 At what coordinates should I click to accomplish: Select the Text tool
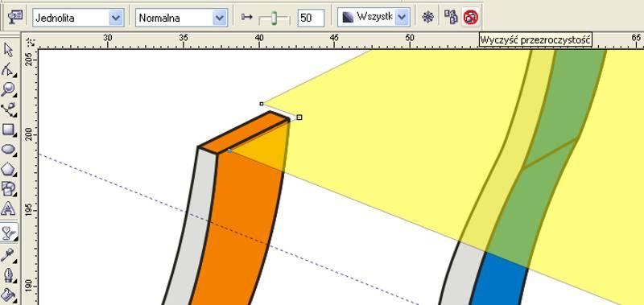pyautogui.click(x=9, y=209)
